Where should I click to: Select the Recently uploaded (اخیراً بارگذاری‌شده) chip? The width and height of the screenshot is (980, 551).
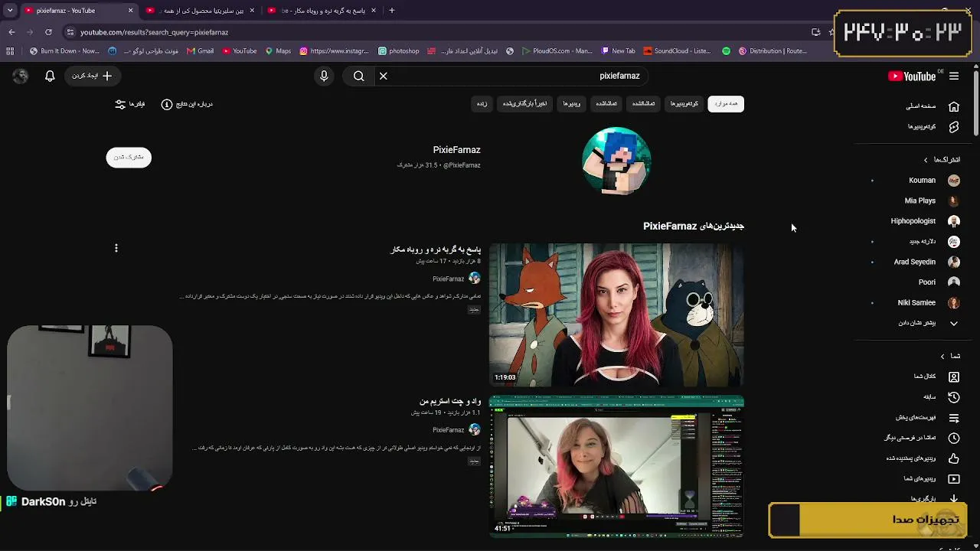tap(525, 103)
